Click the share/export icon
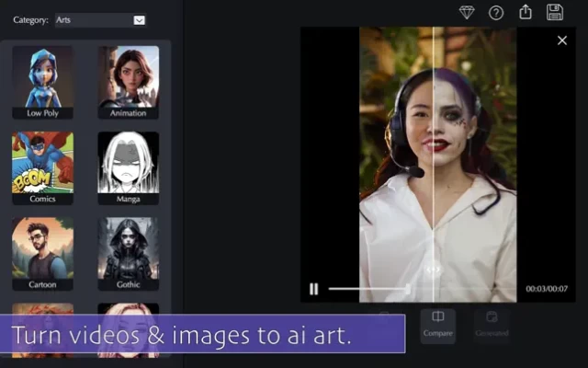This screenshot has height=368, width=588. (x=526, y=12)
